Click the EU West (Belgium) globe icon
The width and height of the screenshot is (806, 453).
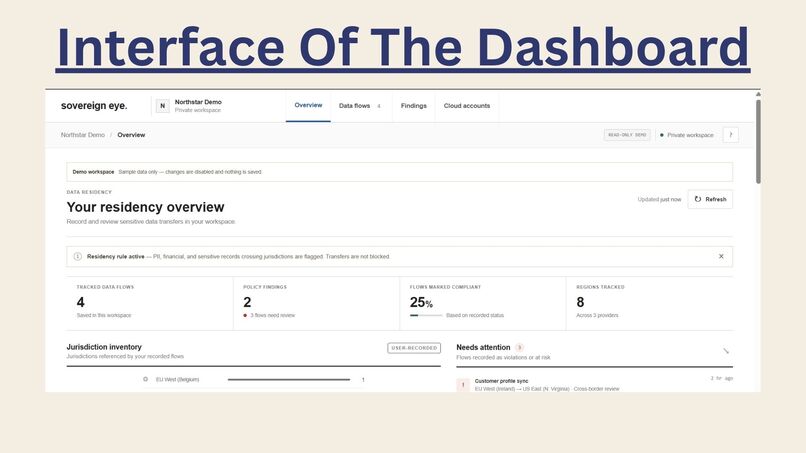tap(145, 379)
